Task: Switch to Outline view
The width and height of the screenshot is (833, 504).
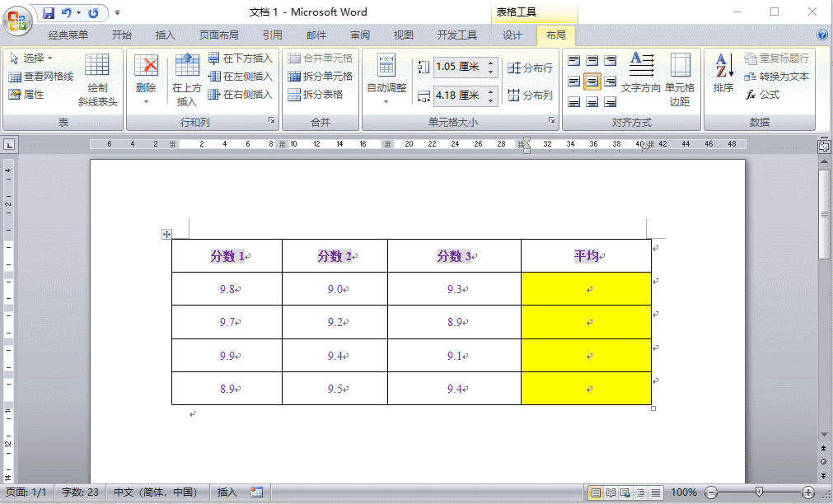Action: coord(641,492)
